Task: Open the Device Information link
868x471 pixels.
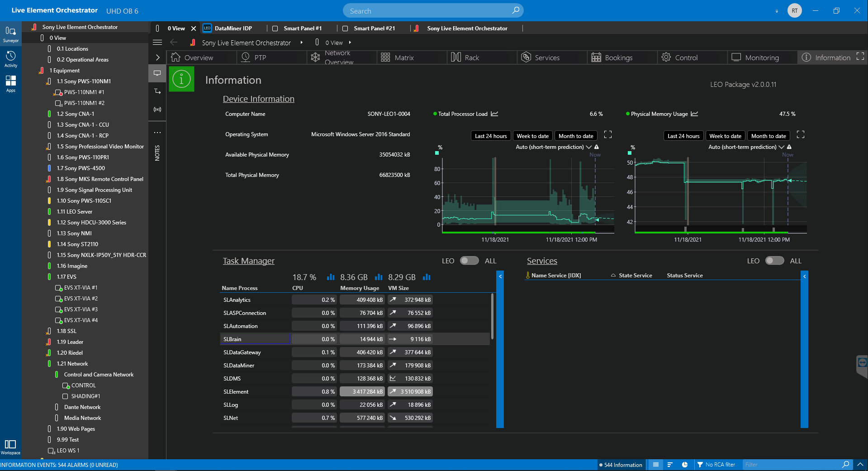Action: click(x=258, y=99)
